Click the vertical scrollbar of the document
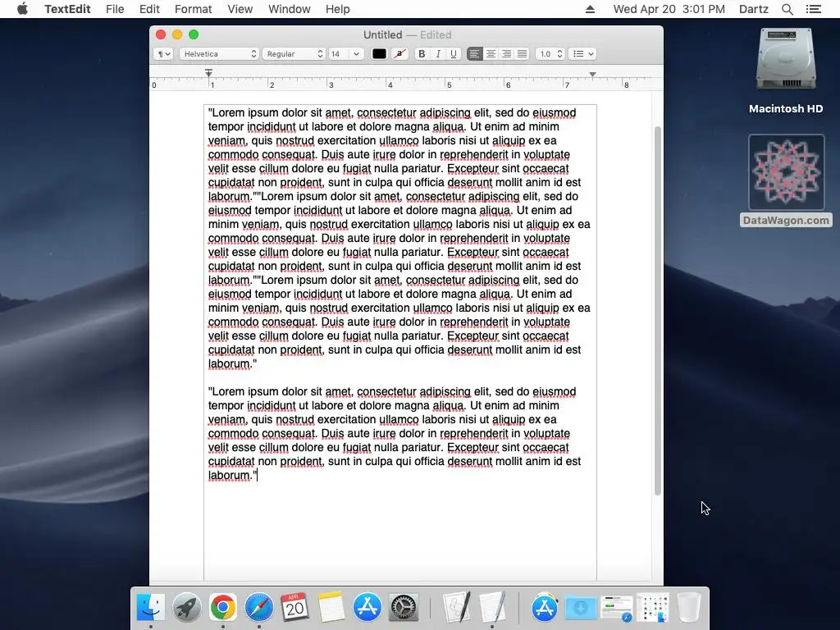 click(657, 311)
